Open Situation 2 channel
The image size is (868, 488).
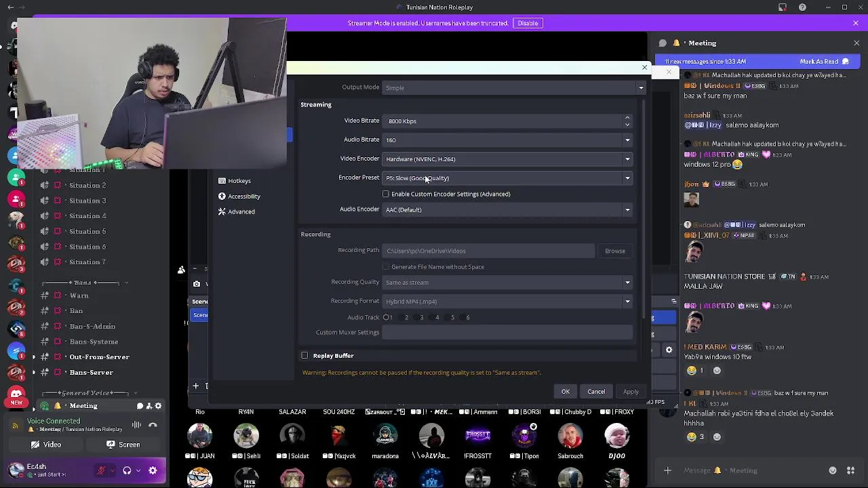coord(87,186)
